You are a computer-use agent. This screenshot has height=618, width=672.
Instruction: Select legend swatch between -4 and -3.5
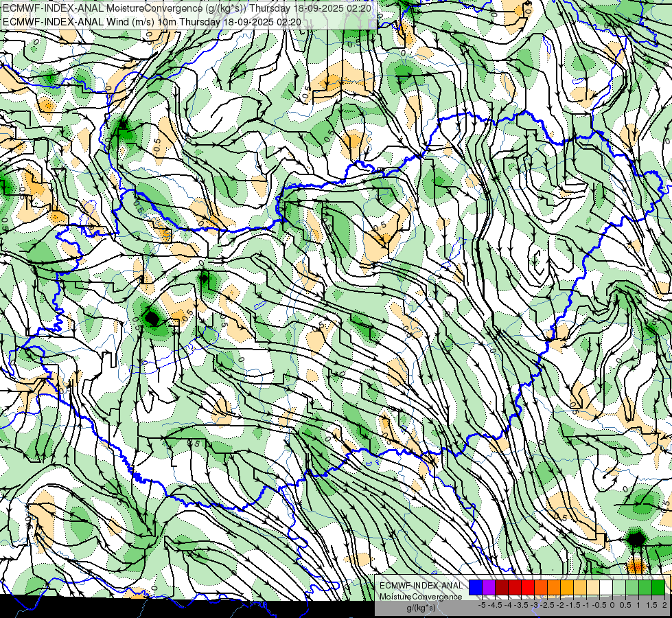pos(515,588)
